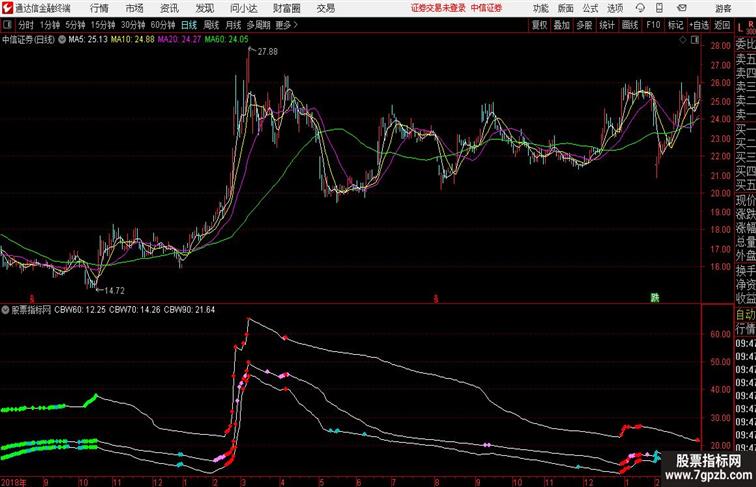Image resolution: width=756 pixels, height=487 pixels.
Task: Click the 自动 label in right panel
Action: point(745,314)
